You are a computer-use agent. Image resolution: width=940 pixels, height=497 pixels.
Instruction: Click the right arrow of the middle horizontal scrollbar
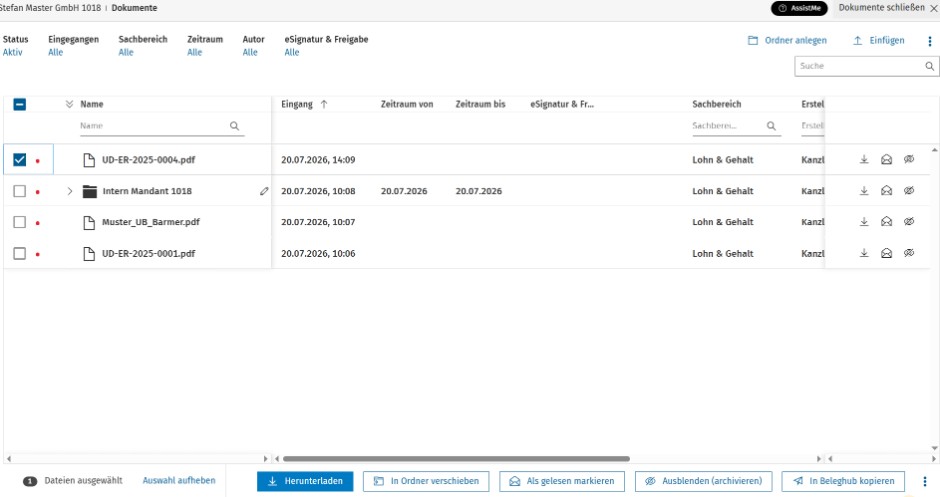[x=819, y=459]
